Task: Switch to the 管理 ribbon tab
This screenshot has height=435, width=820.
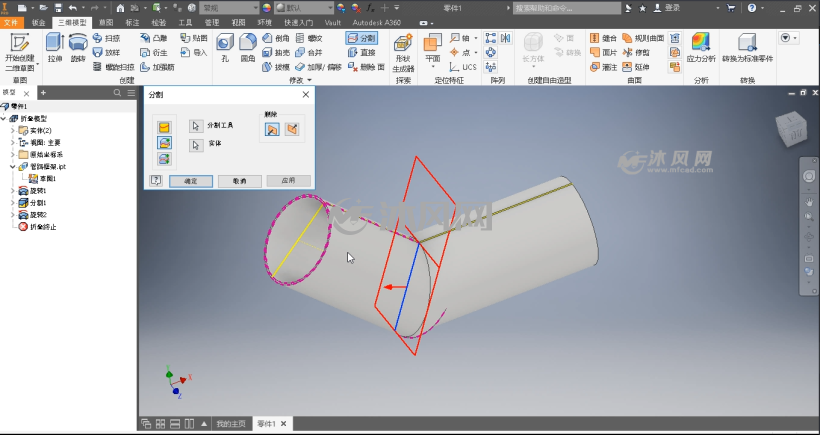Action: 212,22
